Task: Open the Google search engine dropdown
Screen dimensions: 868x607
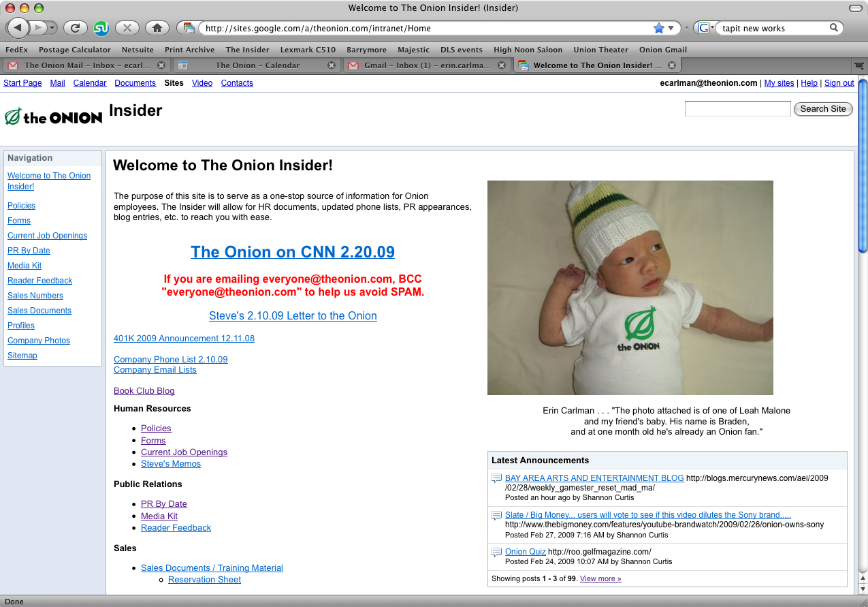Action: pyautogui.click(x=705, y=28)
